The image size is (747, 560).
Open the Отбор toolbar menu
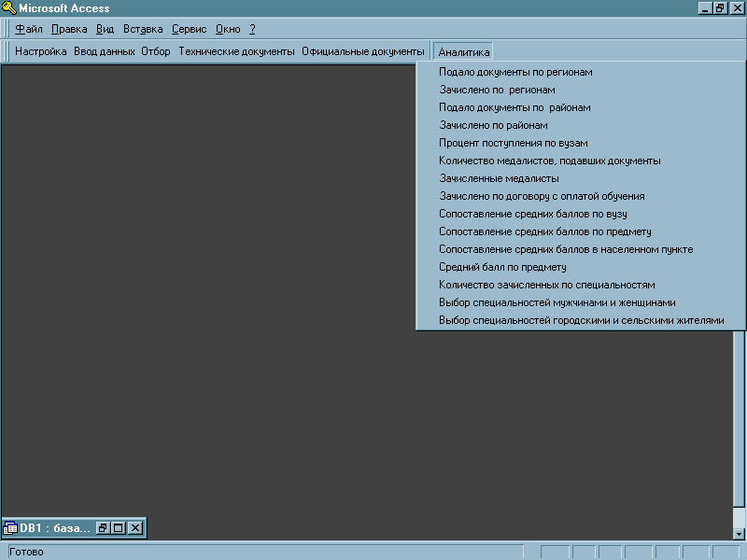(156, 51)
